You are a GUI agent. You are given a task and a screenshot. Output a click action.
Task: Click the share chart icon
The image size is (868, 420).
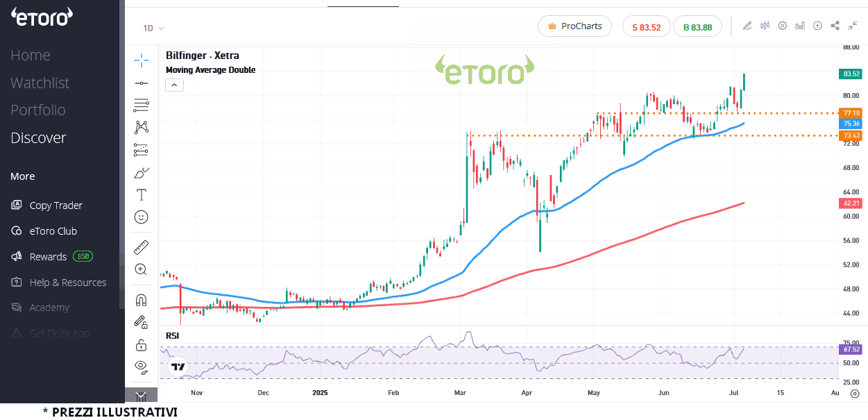[835, 26]
